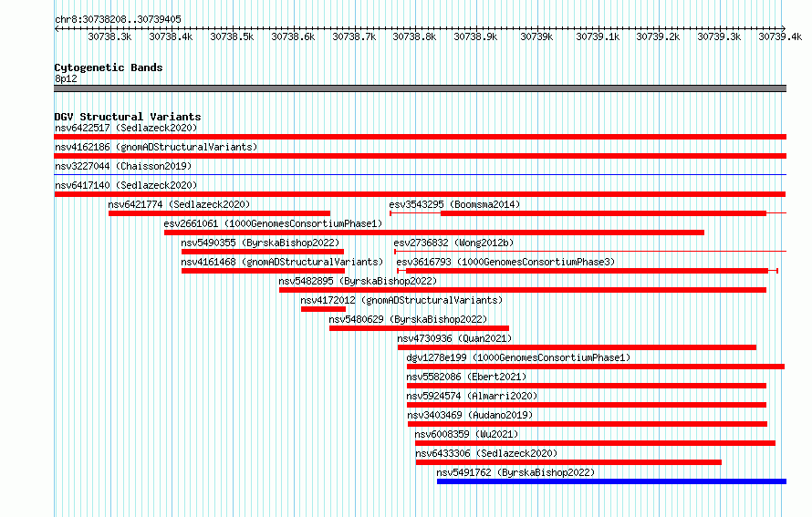Click the gray 8p12 cytogenetic band
Image resolution: width=812 pixels, height=517 pixels.
click(x=420, y=88)
